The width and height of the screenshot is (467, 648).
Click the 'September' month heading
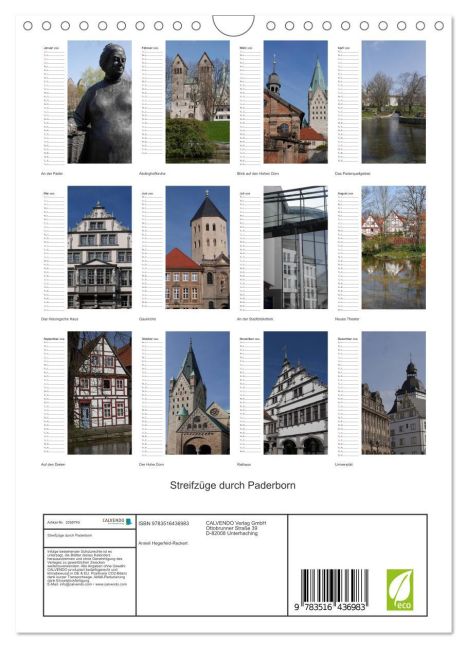click(x=54, y=339)
